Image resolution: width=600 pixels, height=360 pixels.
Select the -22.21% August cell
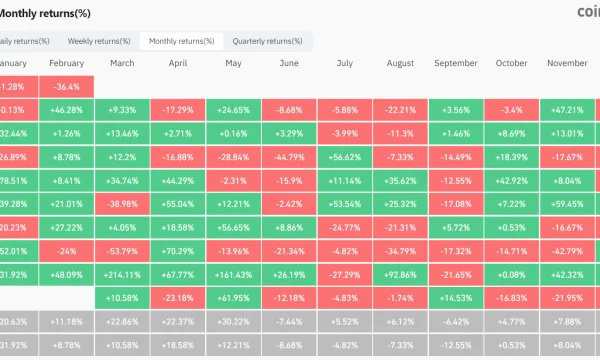[x=400, y=110]
